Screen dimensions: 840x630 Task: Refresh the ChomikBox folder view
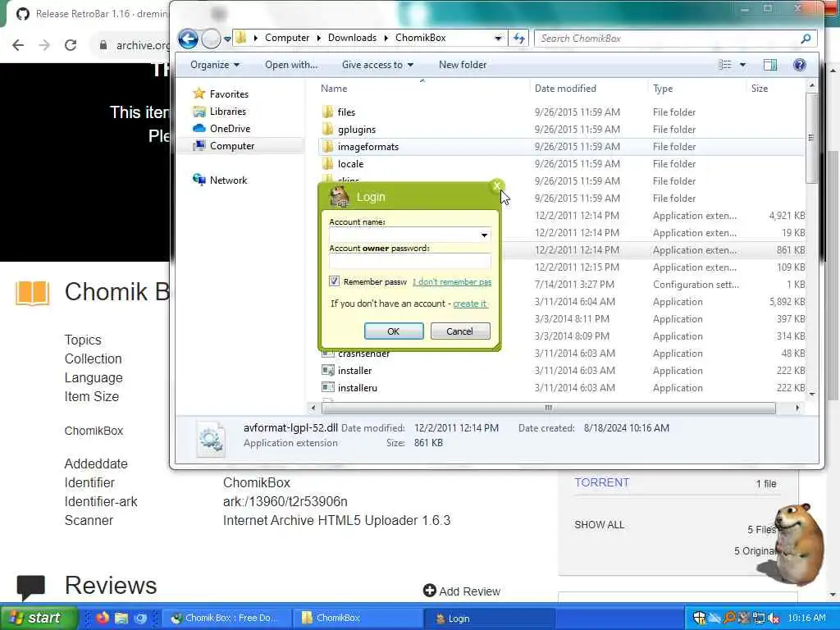[x=518, y=38]
